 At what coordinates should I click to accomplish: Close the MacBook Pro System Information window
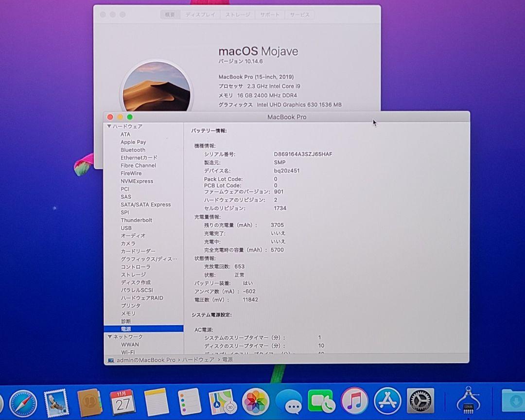[x=110, y=117]
